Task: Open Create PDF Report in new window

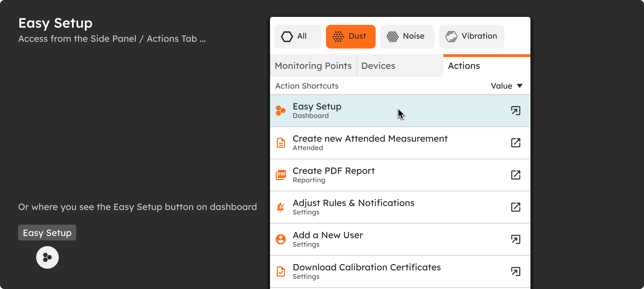Action: pos(516,175)
